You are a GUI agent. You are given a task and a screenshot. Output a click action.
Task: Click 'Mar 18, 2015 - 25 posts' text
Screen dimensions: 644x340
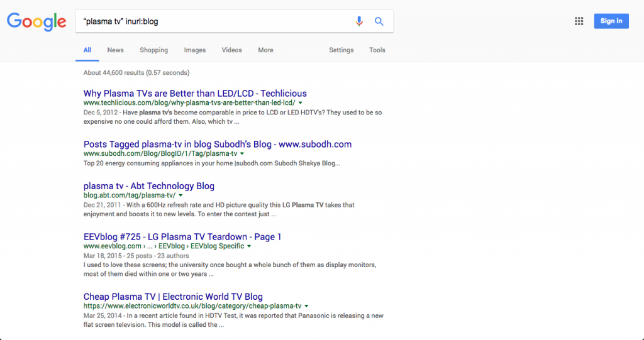tap(136, 256)
